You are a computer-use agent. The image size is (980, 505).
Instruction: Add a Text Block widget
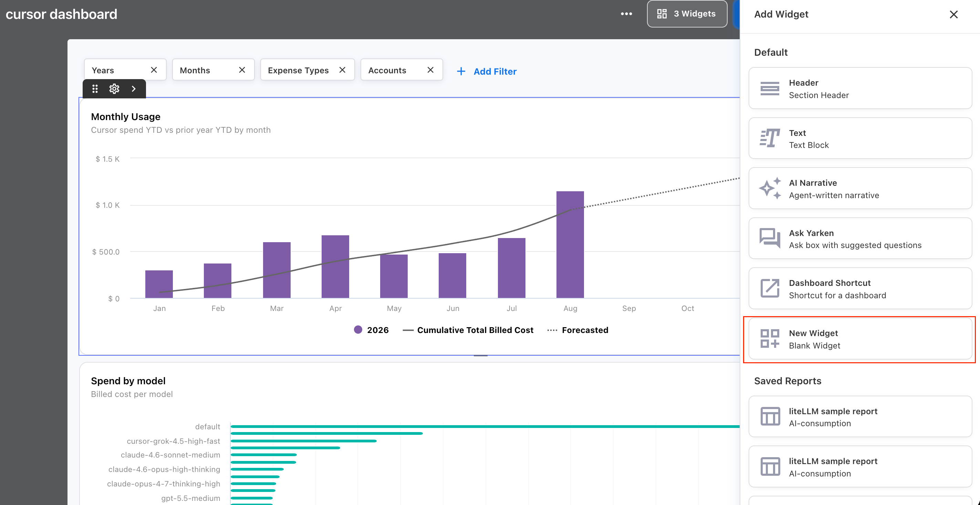pyautogui.click(x=860, y=139)
